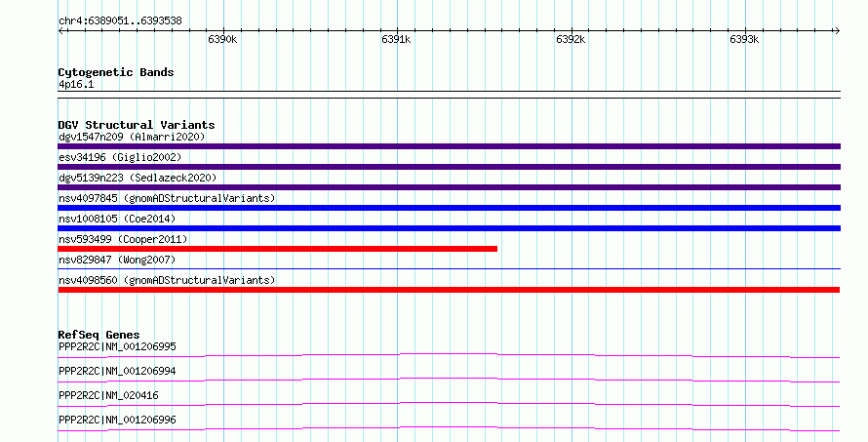Select the Cytogenetic Bands track title
This screenshot has height=442, width=868.
[116, 72]
